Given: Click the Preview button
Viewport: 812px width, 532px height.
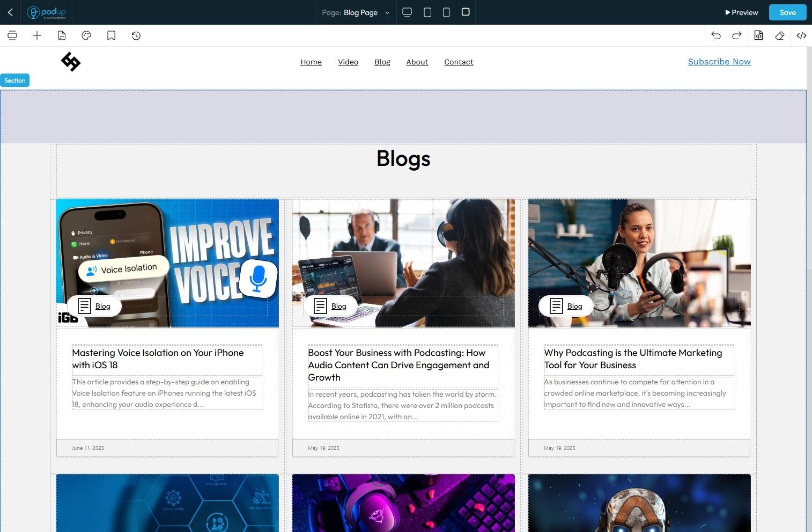Looking at the screenshot, I should point(742,12).
